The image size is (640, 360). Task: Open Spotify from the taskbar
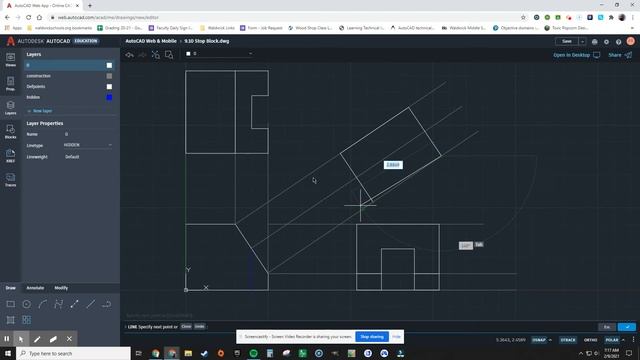point(253,353)
